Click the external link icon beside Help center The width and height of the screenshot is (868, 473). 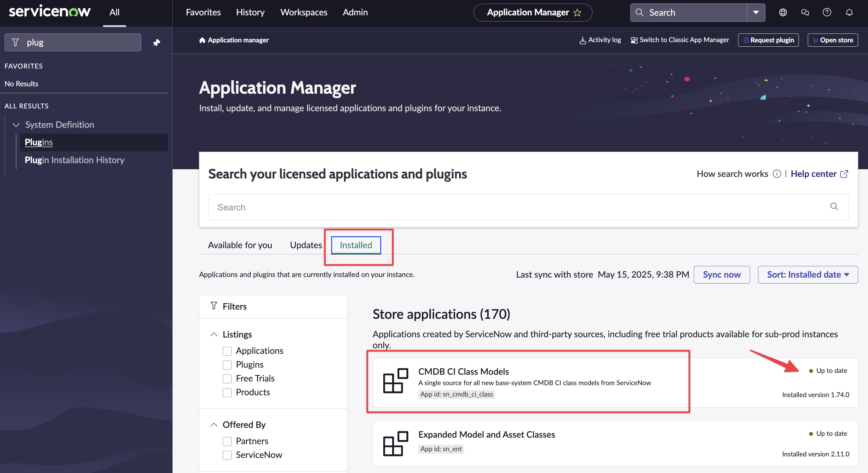click(x=844, y=174)
